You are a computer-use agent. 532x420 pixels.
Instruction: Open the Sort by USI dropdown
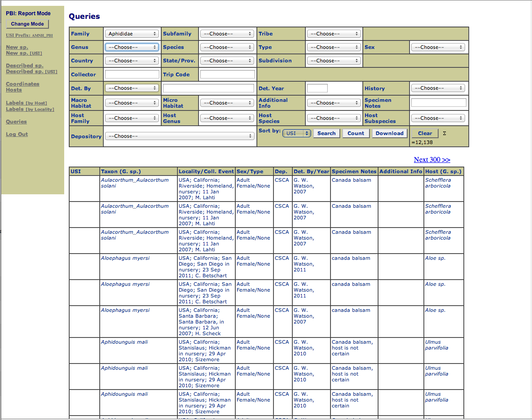point(296,133)
